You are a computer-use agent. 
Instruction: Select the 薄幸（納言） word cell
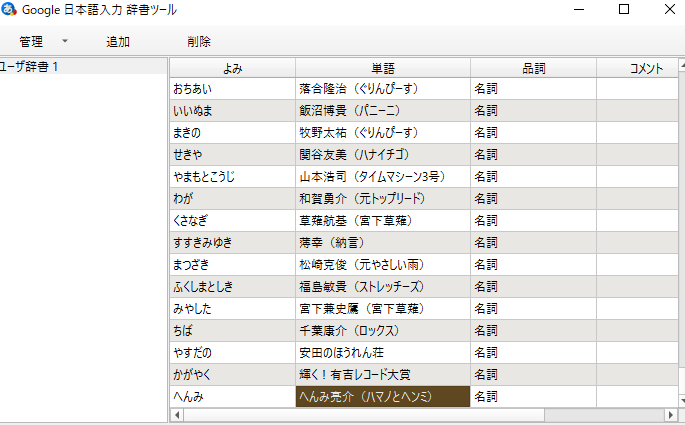[383, 243]
